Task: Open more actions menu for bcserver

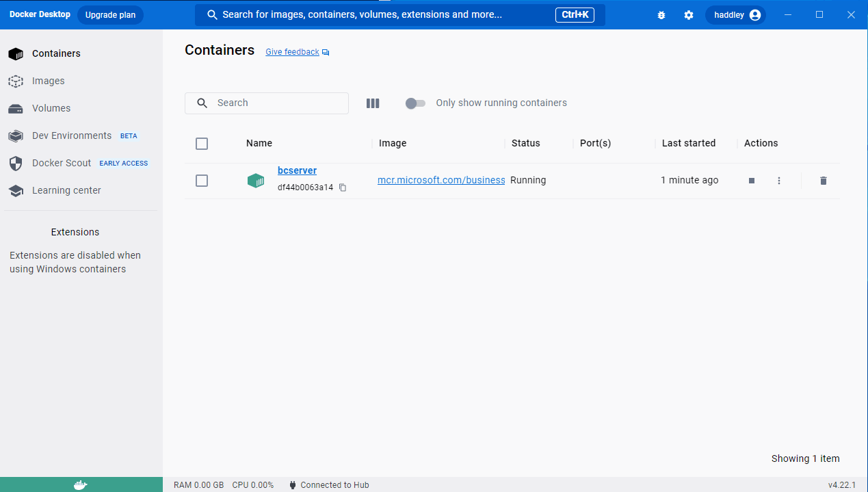Action: (779, 181)
